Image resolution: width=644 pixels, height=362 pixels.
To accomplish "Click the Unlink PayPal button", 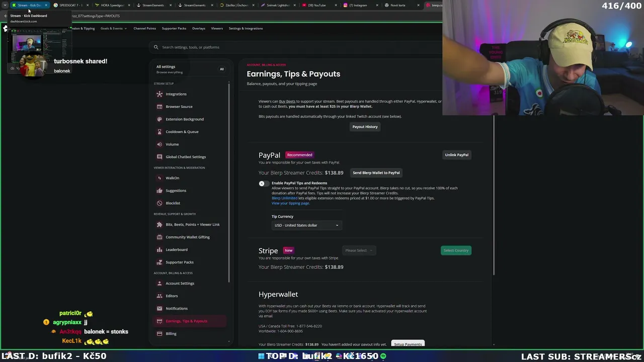I will pyautogui.click(x=456, y=155).
